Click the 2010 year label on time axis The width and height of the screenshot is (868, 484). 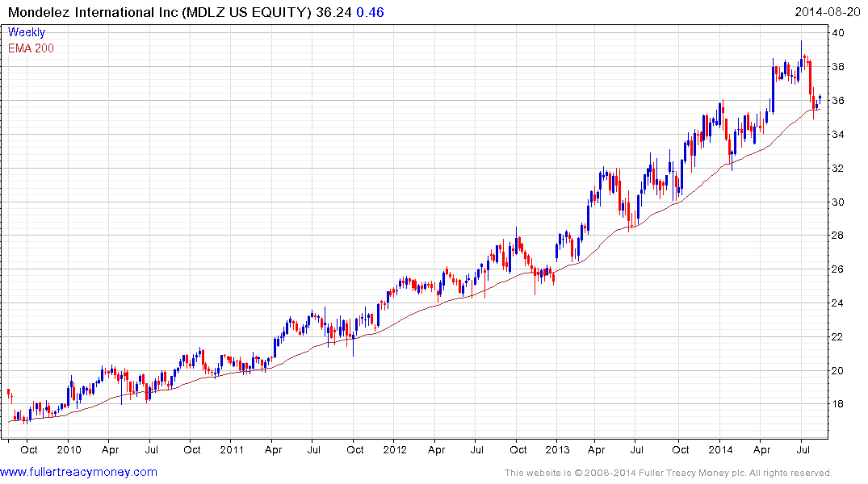click(x=69, y=449)
